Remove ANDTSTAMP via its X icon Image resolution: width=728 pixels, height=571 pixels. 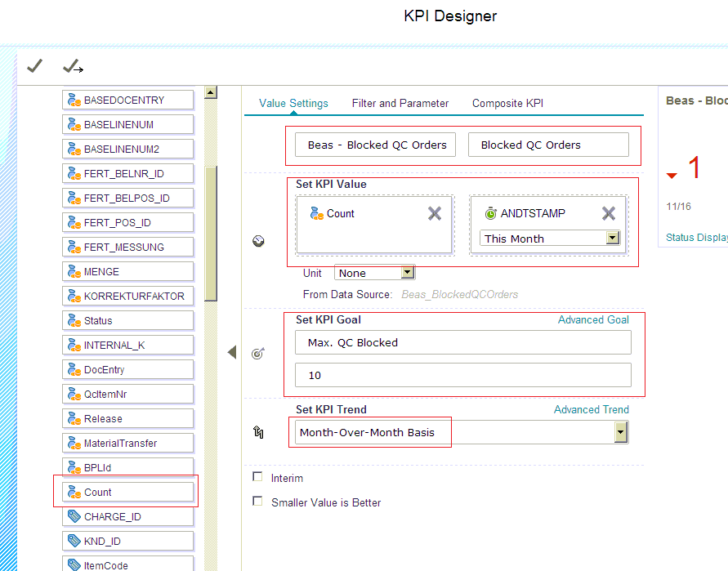coord(608,212)
